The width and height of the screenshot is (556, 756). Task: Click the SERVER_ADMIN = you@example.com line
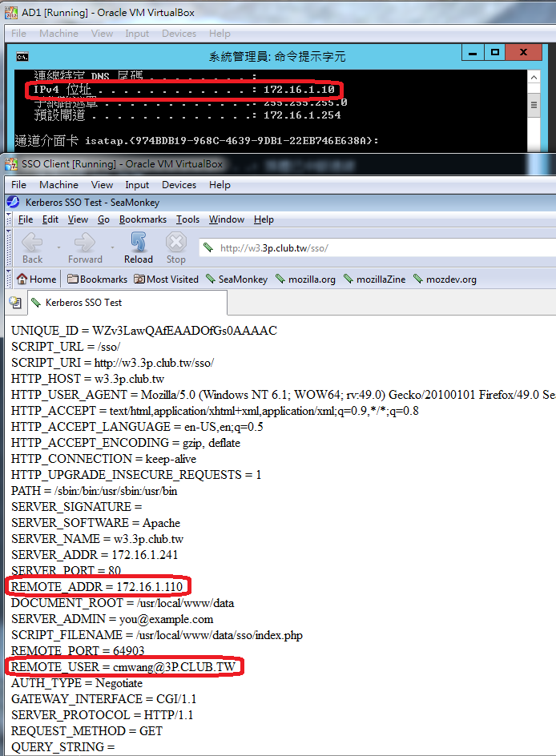coord(112,619)
